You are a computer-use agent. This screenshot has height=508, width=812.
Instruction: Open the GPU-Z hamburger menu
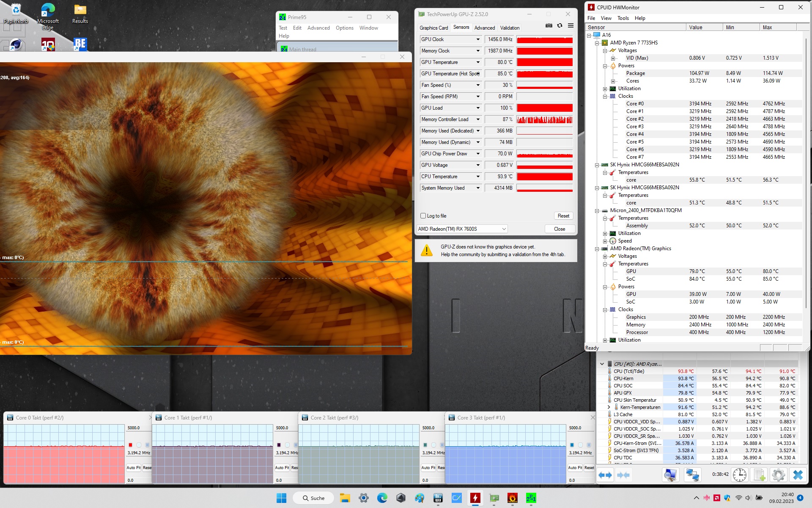coord(571,26)
